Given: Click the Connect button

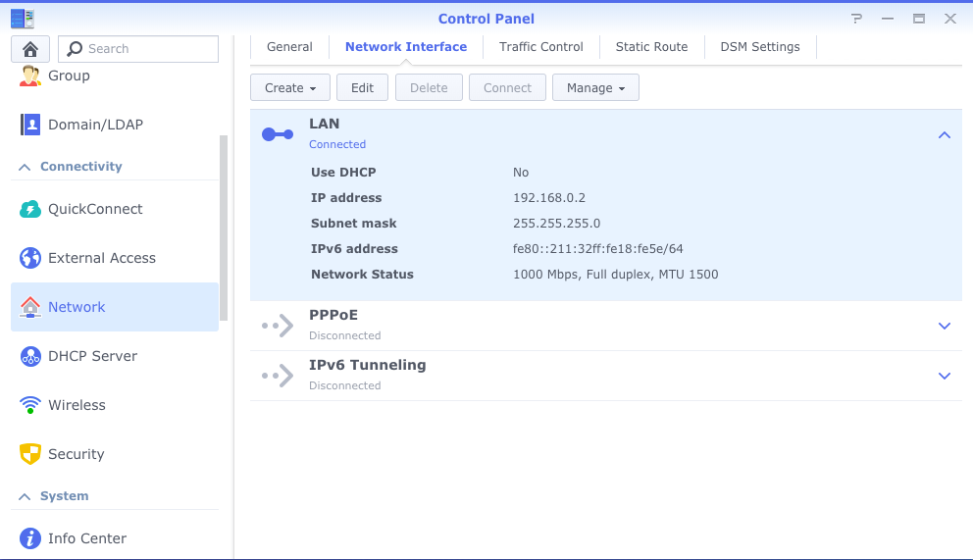Looking at the screenshot, I should point(508,87).
